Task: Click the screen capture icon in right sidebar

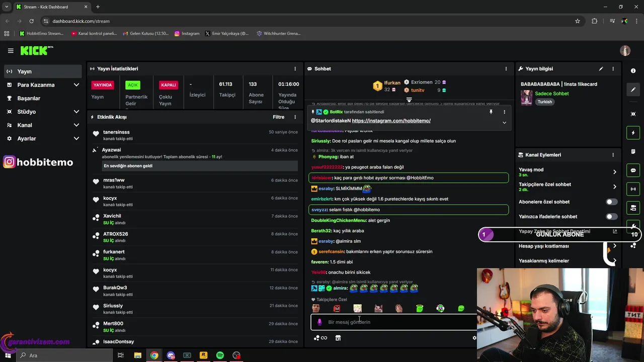Action: (633, 114)
